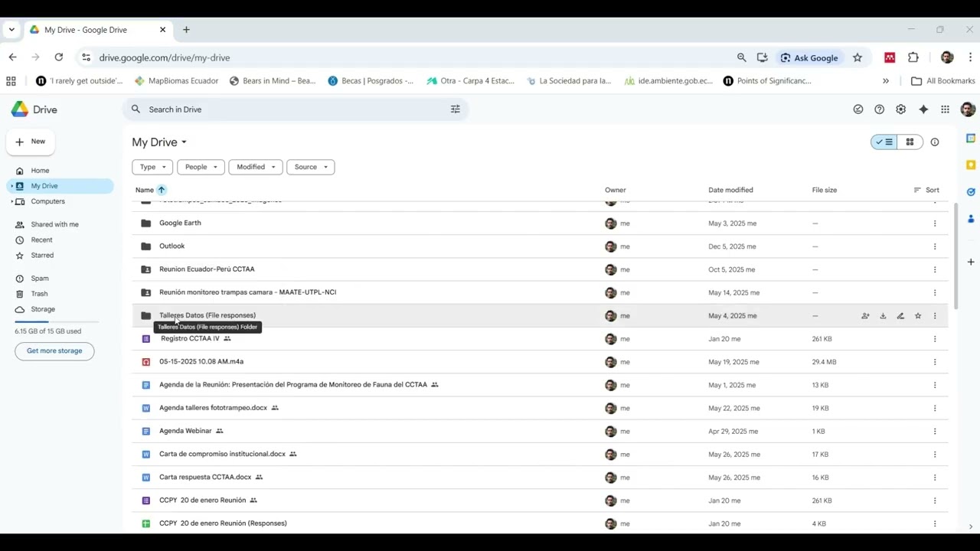Screen dimensions: 980x551
Task: Get add-ons plus icon in side panel
Action: point(971,262)
